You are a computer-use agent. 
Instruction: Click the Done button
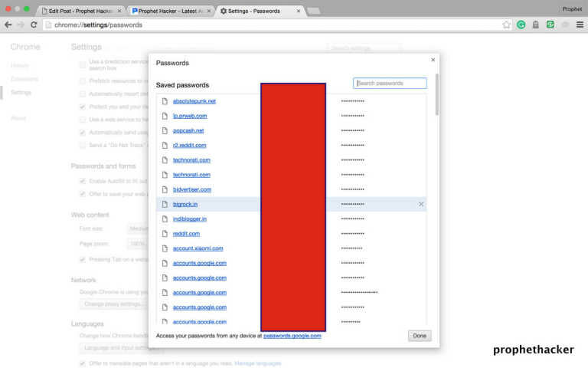420,336
